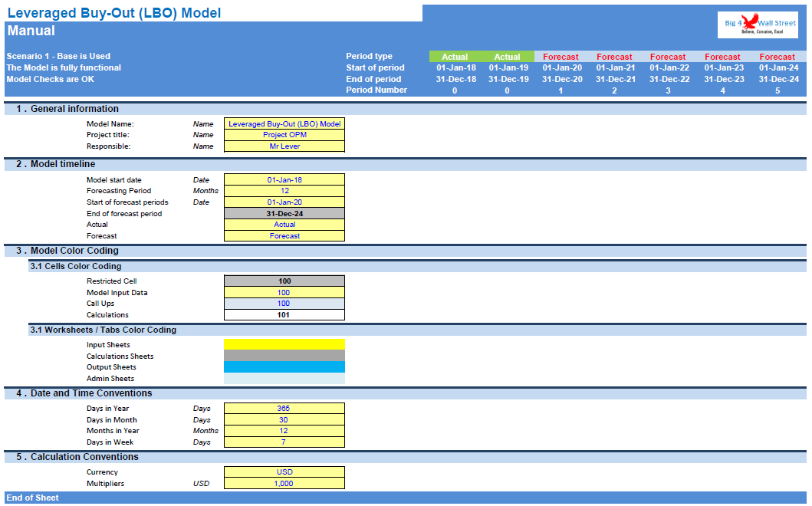The image size is (812, 506).
Task: Click the End of Sheet footer text
Action: (33, 498)
